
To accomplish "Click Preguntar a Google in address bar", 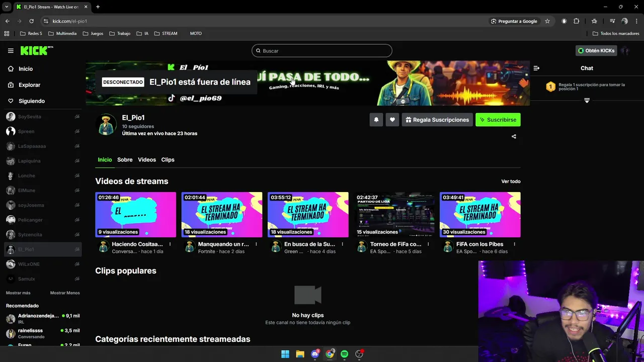I will click(x=514, y=21).
